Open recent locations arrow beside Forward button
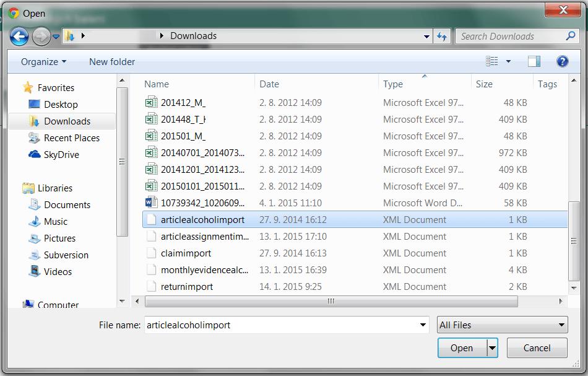Viewport: 588px width, 376px height. 56,37
